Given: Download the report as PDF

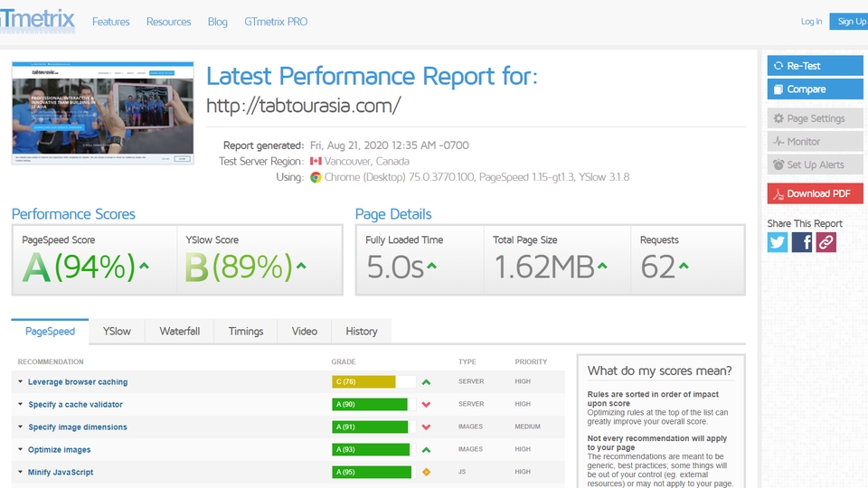Looking at the screenshot, I should pyautogui.click(x=814, y=193).
